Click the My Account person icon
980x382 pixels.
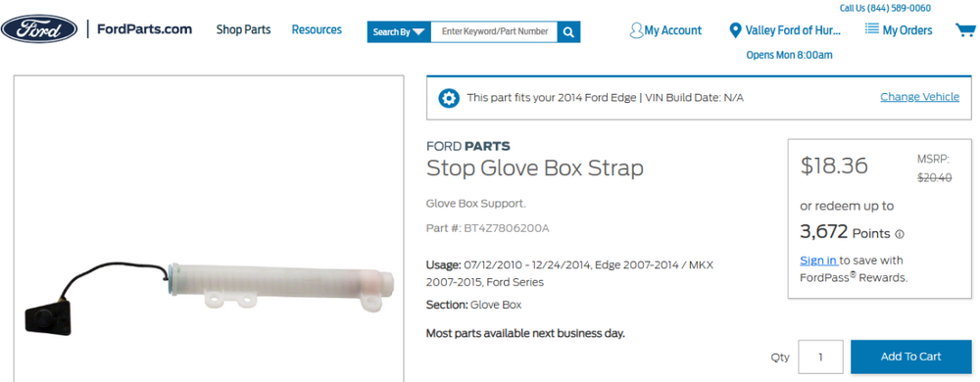(636, 30)
